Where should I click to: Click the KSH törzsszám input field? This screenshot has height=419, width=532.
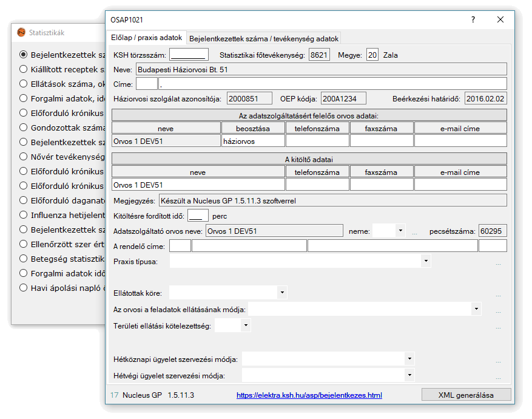(x=189, y=55)
